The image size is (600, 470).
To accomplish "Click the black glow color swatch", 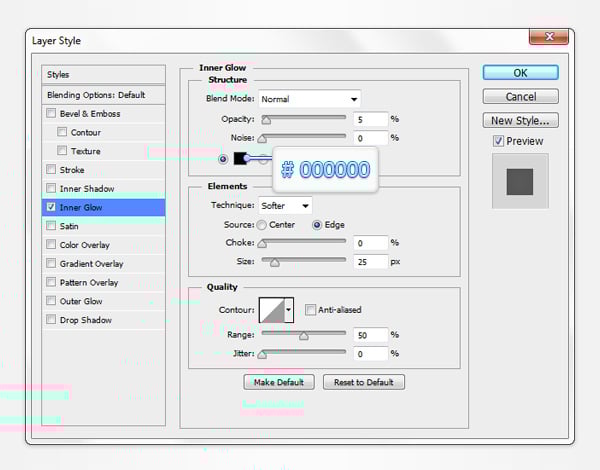I will tap(241, 158).
